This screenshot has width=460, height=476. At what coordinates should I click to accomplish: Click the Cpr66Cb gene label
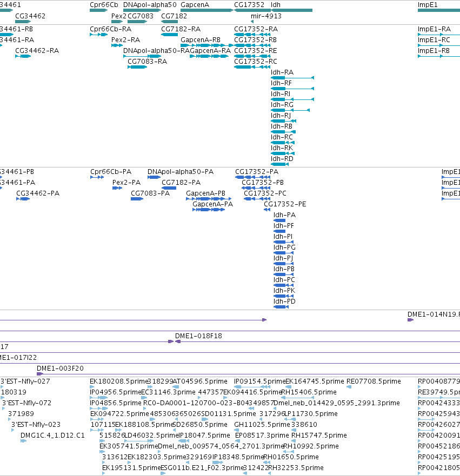tap(104, 5)
